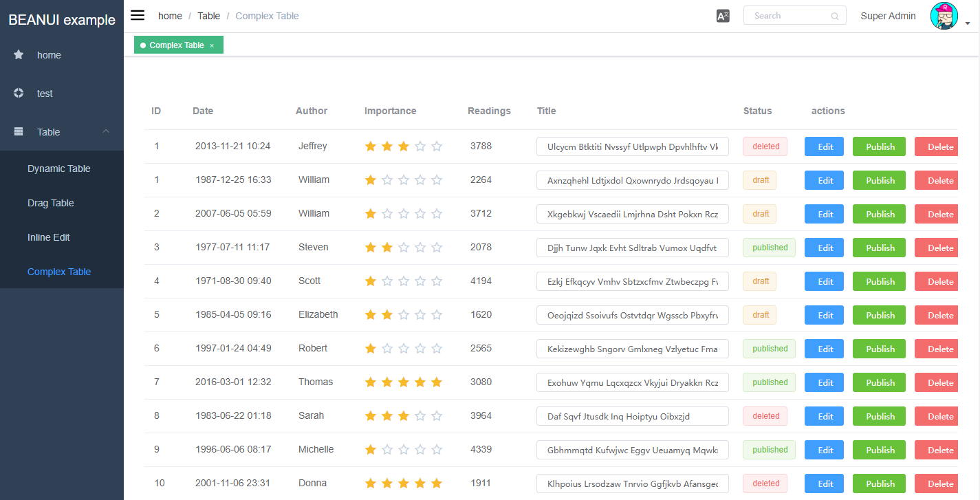Set Scott's importance to three stars
The image size is (980, 500).
(x=404, y=281)
